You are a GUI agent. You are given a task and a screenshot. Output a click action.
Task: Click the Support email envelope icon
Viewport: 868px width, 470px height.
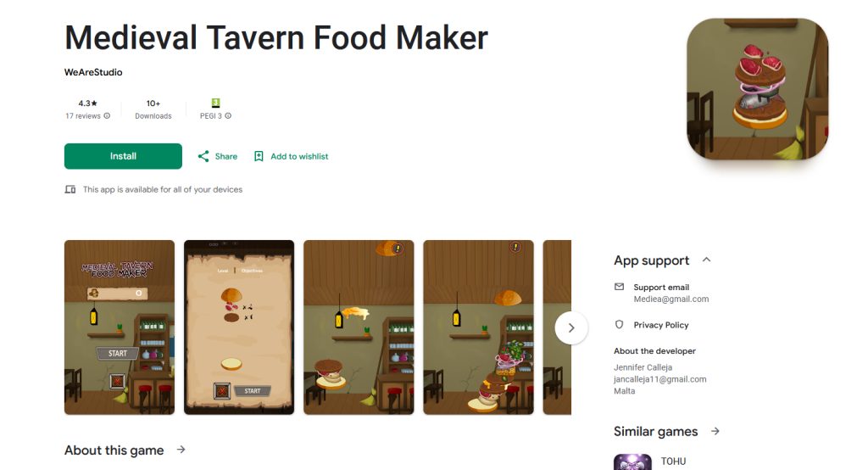[620, 287]
